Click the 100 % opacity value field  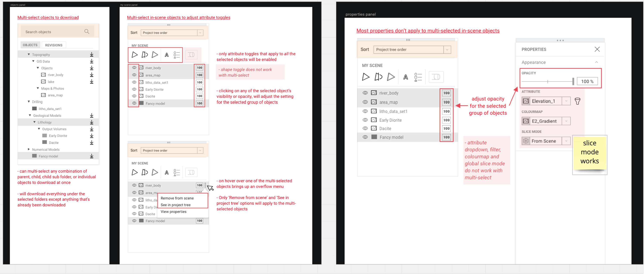(x=587, y=81)
